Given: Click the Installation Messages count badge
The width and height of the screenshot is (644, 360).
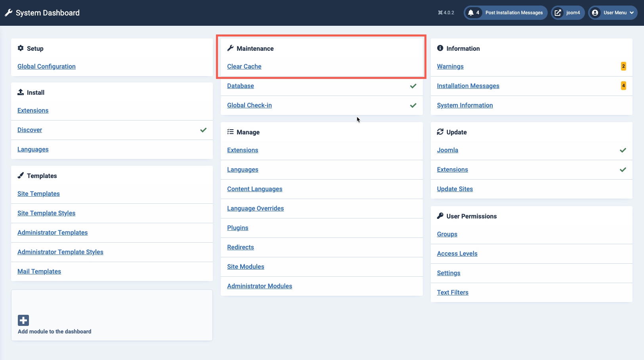Looking at the screenshot, I should tap(623, 86).
